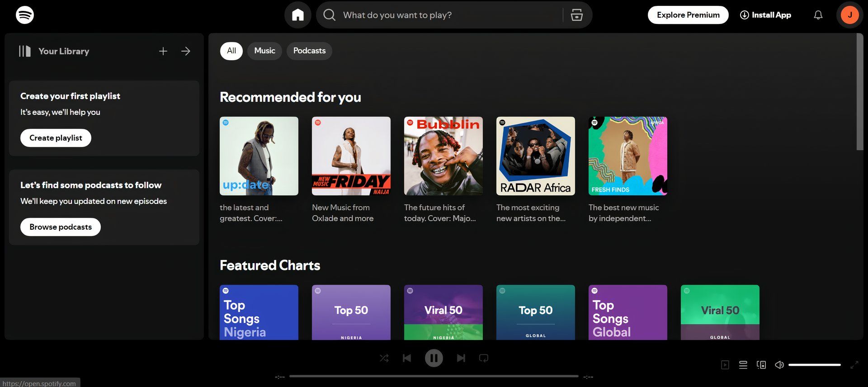Click Install App text
The width and height of the screenshot is (868, 387).
point(771,15)
